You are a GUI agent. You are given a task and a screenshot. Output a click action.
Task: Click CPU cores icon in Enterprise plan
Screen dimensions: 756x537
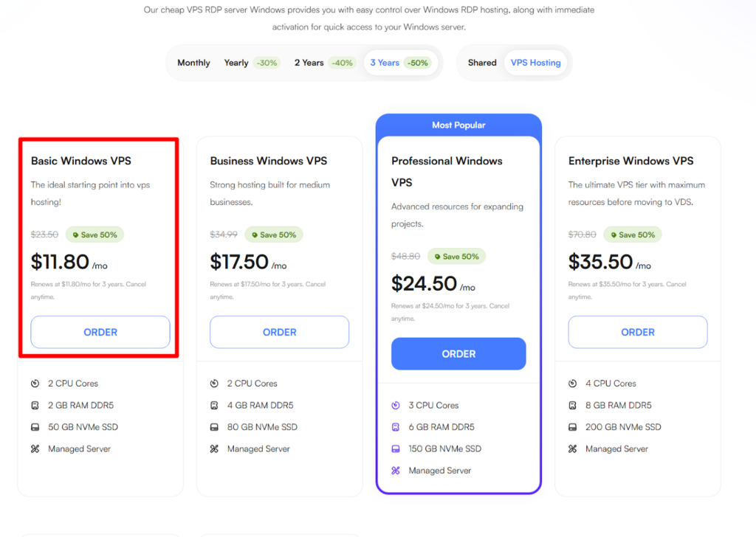[x=572, y=384]
